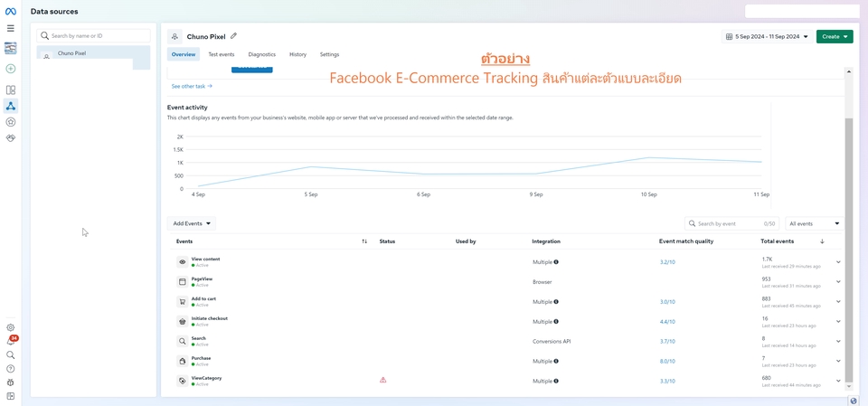Screen dimensions: 868x406
Task: Click the Initiate checkout basket icon
Action: click(x=182, y=321)
